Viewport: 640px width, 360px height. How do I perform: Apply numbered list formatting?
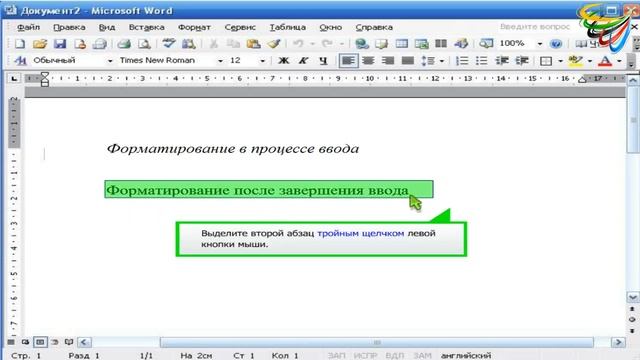[x=462, y=61]
